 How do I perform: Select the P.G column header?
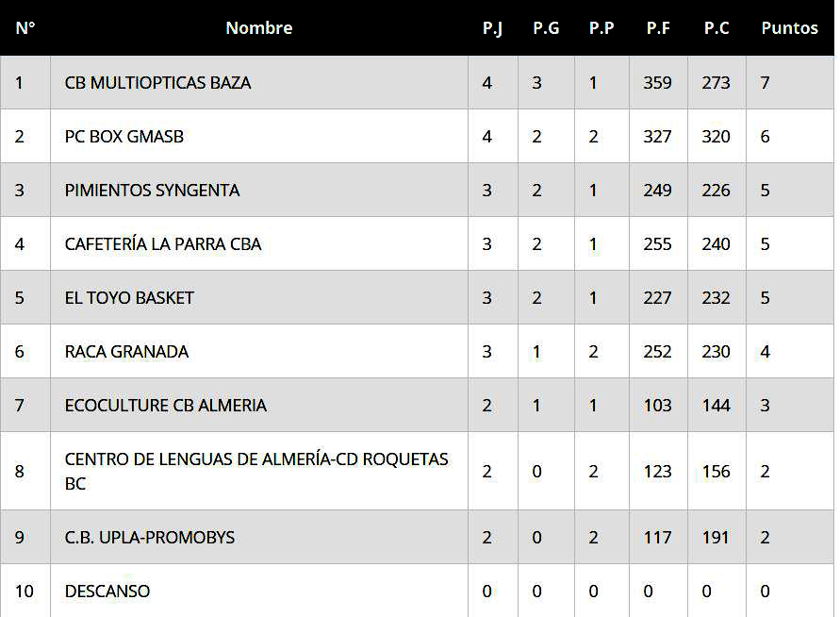point(546,28)
